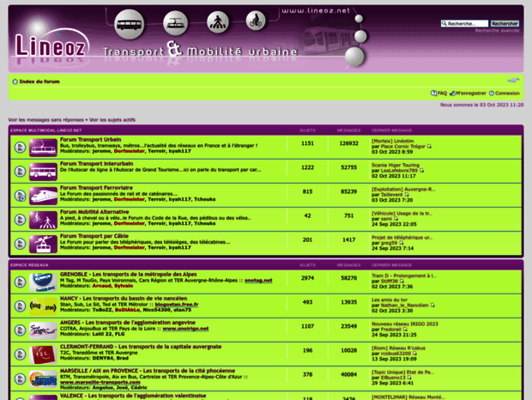The width and height of the screenshot is (532, 400).
Task: View latest post icon by Place Cornic Trégor
Action: [429, 146]
